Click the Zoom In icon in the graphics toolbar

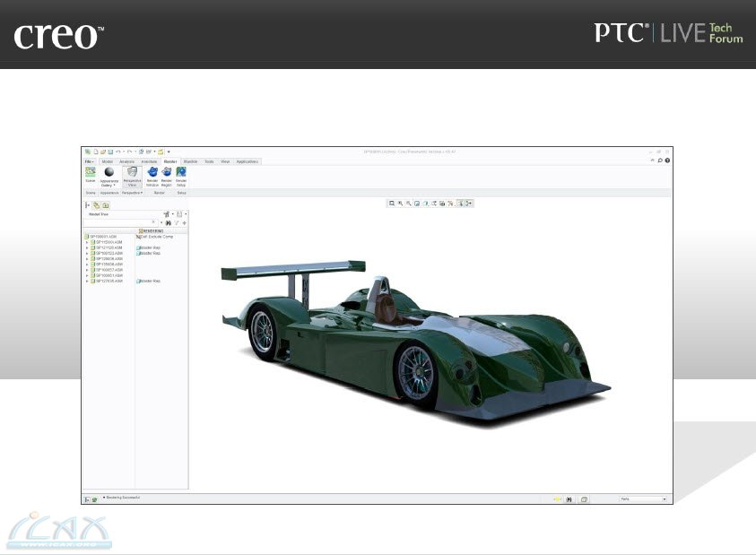(400, 204)
